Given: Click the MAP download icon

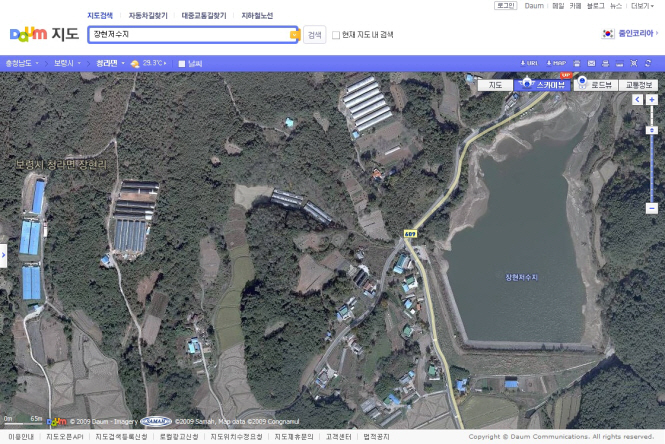Looking at the screenshot, I should [x=556, y=63].
